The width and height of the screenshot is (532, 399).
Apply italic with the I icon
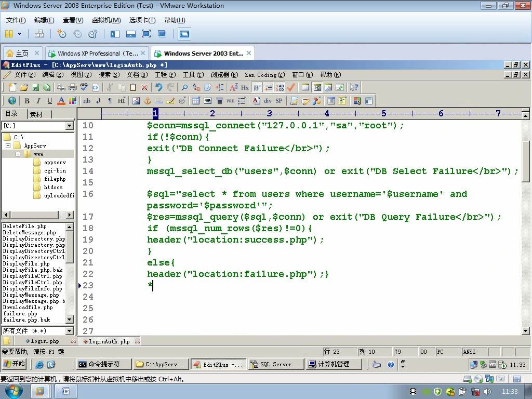(38, 101)
